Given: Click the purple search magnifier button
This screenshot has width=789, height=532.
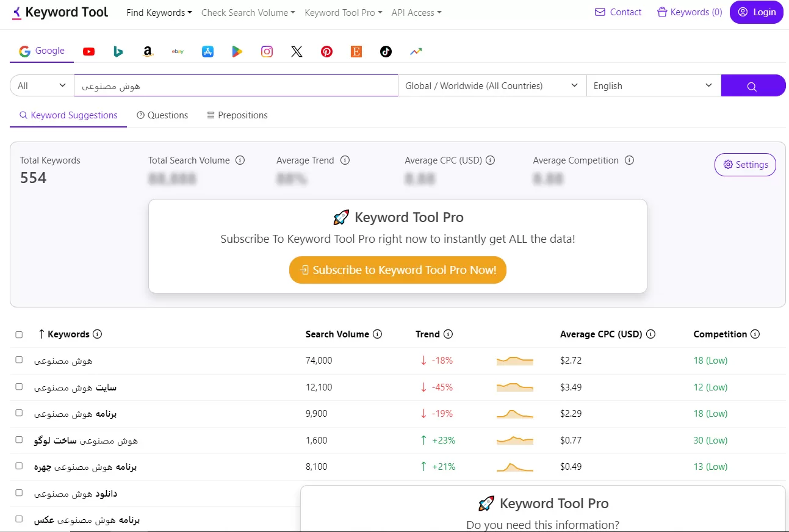Looking at the screenshot, I should [x=753, y=86].
